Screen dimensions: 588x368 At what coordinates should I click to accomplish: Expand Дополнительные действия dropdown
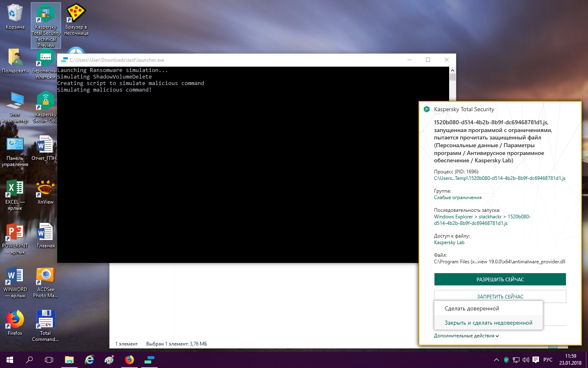pyautogui.click(x=466, y=336)
